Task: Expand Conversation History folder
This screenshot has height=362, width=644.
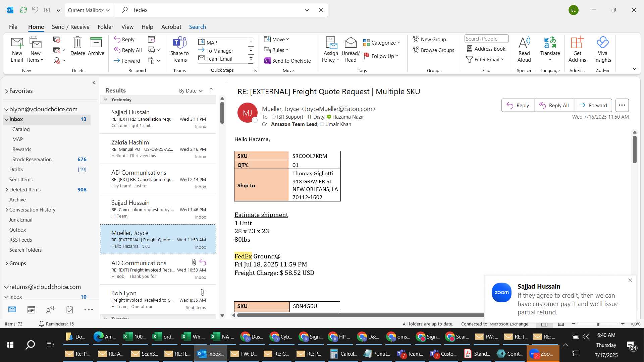Action: pos(6,210)
